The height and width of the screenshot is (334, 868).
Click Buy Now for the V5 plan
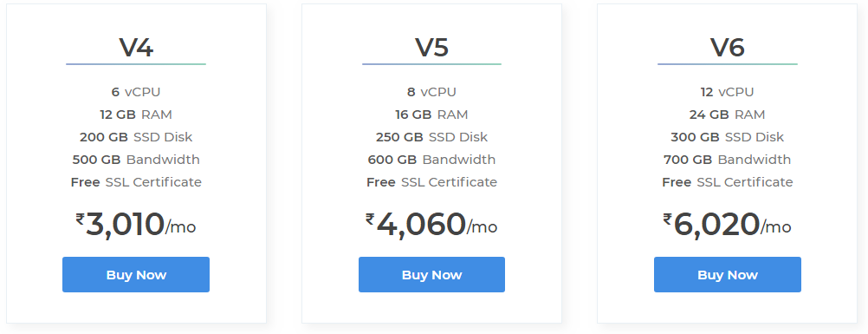[431, 275]
